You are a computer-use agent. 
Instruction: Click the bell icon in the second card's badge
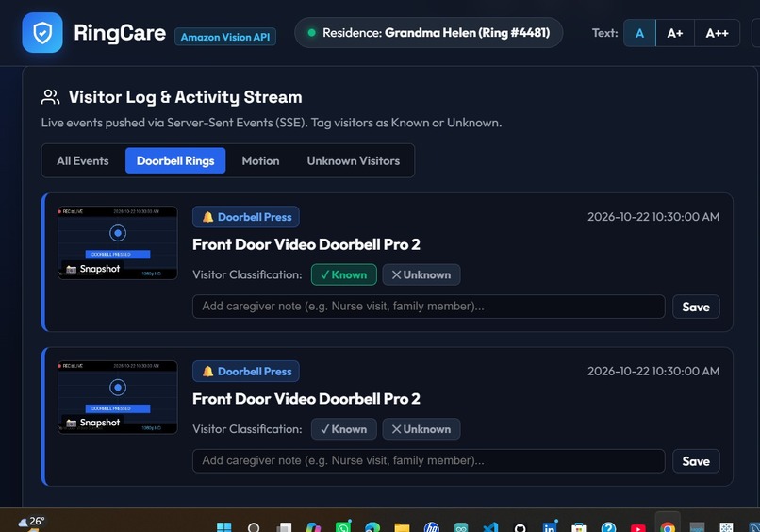208,372
